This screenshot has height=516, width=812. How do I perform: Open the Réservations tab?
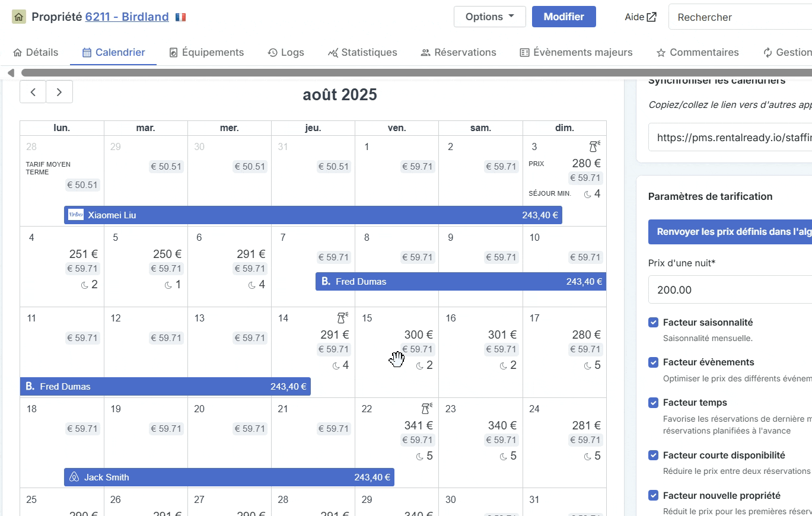tap(458, 52)
